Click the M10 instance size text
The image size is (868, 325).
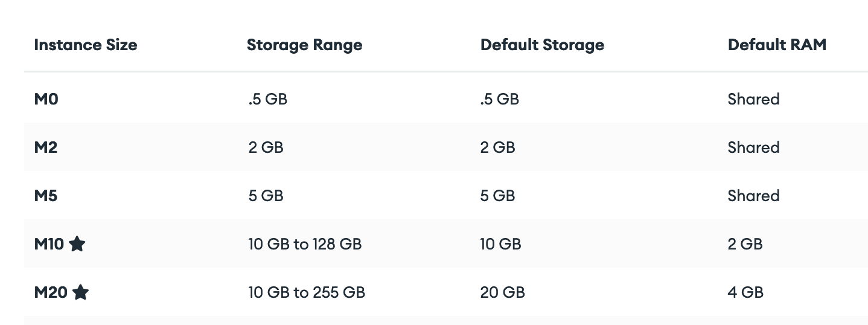coord(49,244)
